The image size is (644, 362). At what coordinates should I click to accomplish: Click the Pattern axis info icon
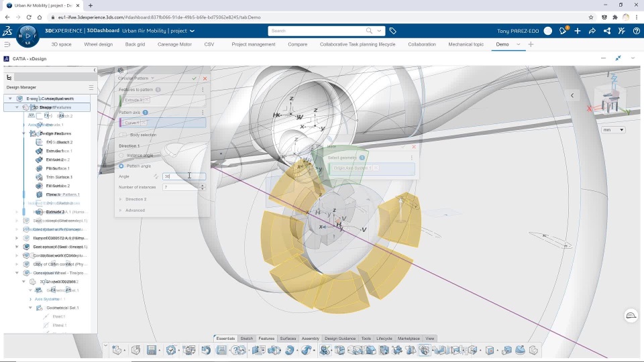pyautogui.click(x=146, y=112)
